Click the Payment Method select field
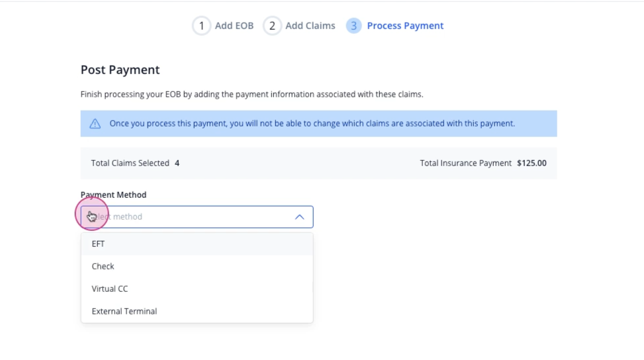 pyautogui.click(x=197, y=217)
